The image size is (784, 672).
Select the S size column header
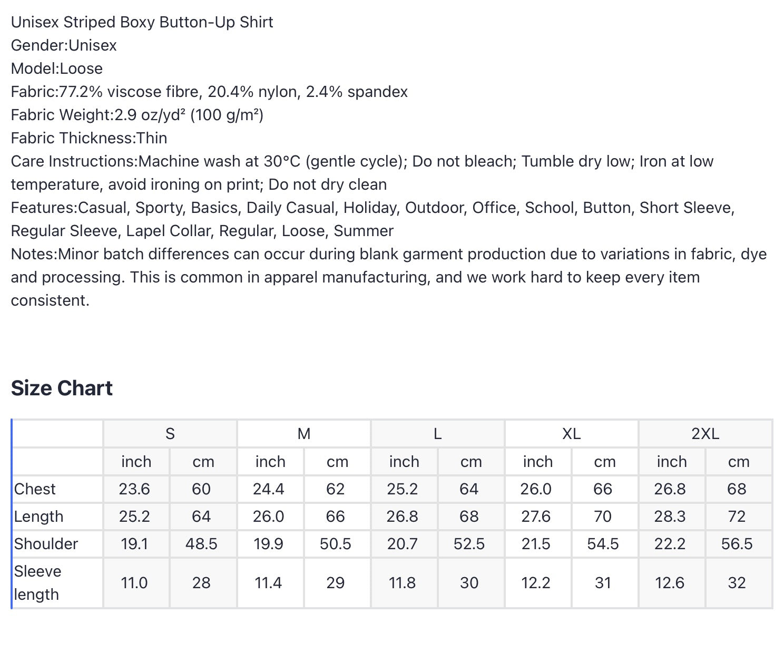[170, 434]
